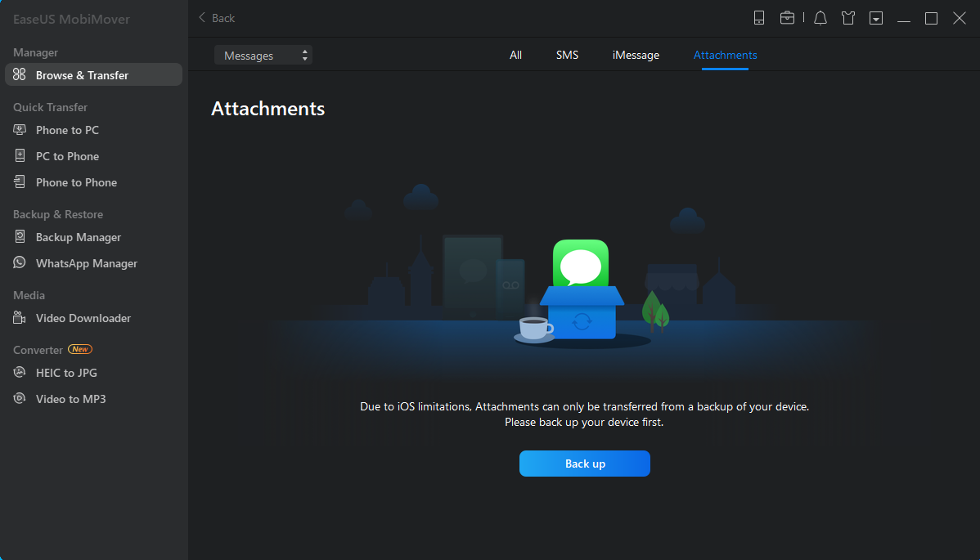The width and height of the screenshot is (980, 560).
Task: Click the Backup & Restore section label
Action: coord(58,214)
